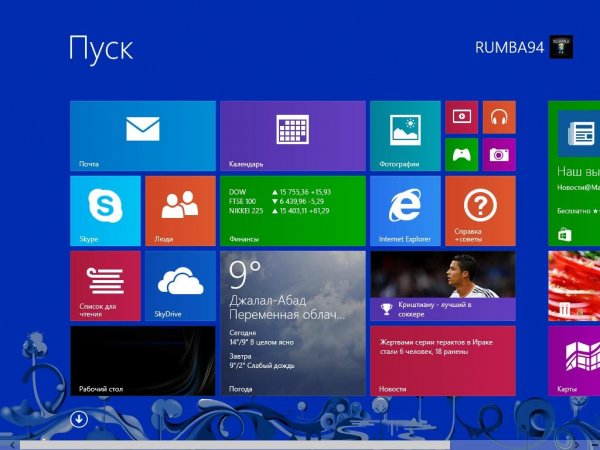Click the Пуск start screen title

tap(101, 49)
